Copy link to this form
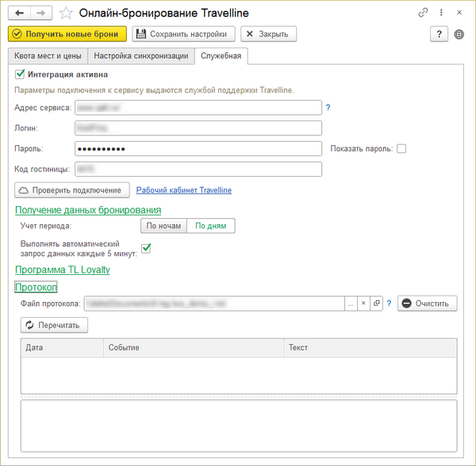The width and height of the screenshot is (476, 466). point(423,13)
